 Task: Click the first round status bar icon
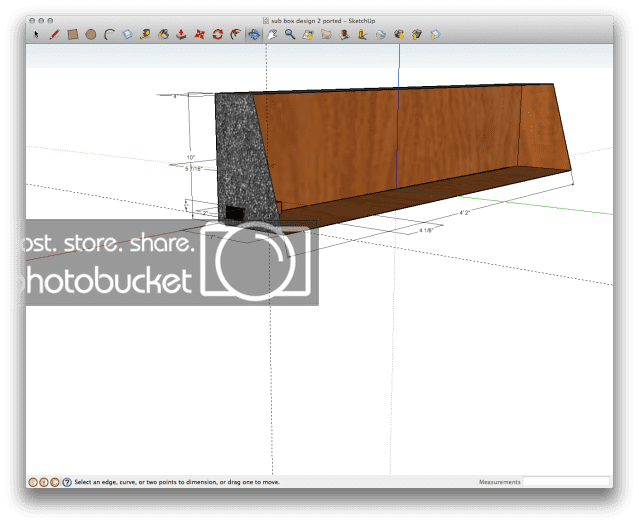(x=32, y=482)
